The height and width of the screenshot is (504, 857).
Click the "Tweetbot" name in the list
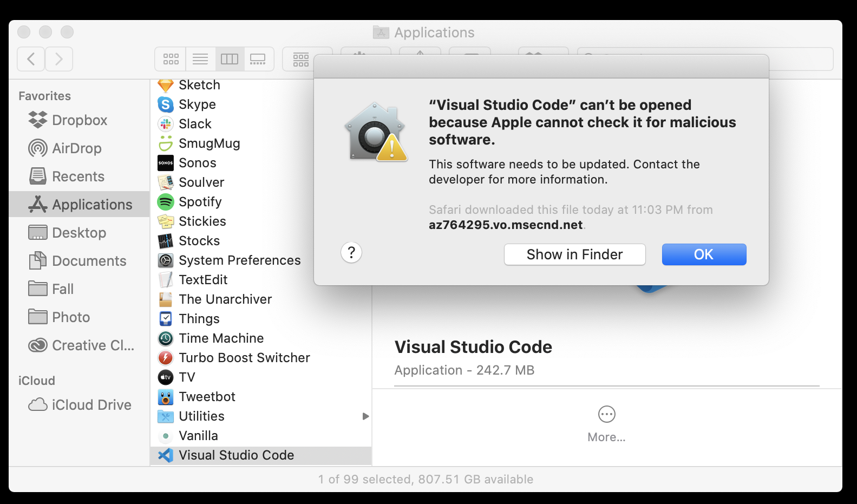[207, 397]
